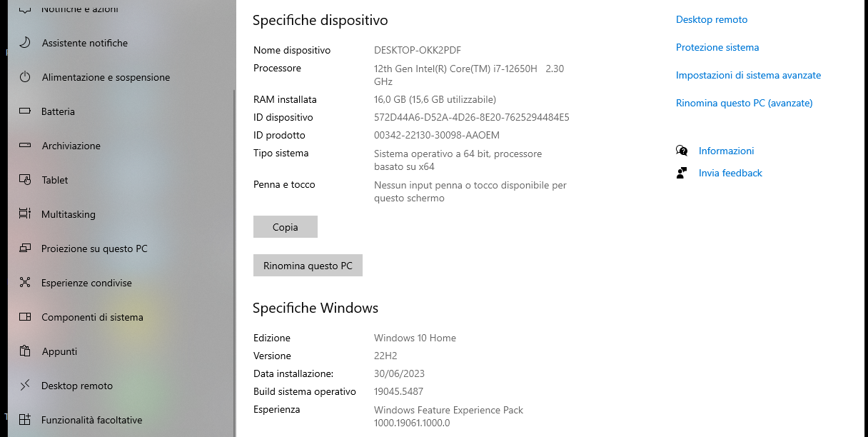This screenshot has height=437, width=868.
Task: Click the Batteria icon in sidebar
Action: (x=25, y=111)
